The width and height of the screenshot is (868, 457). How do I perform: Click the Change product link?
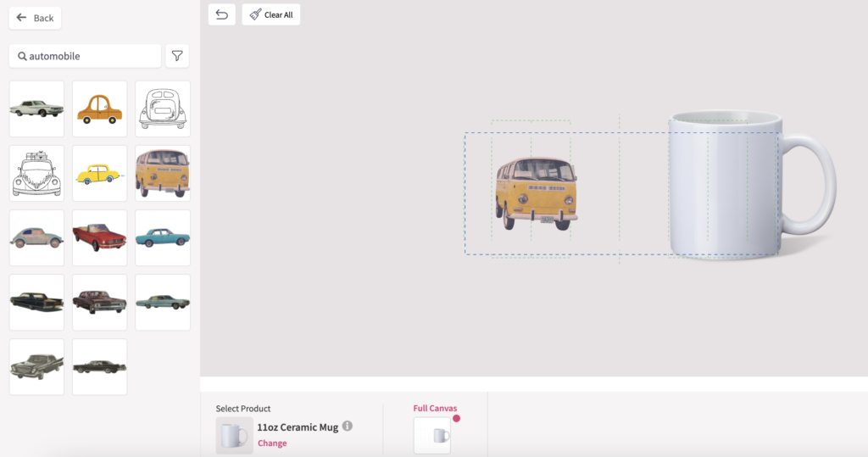click(x=272, y=443)
